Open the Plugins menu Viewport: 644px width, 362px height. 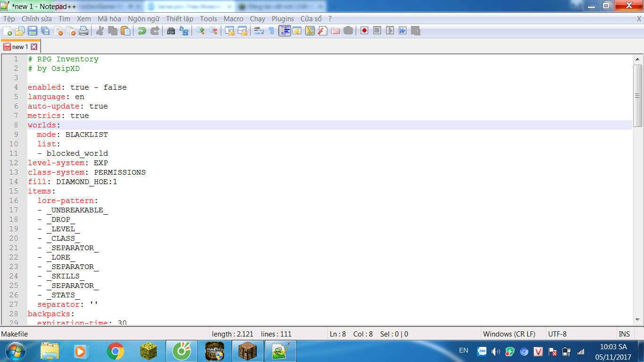point(283,19)
